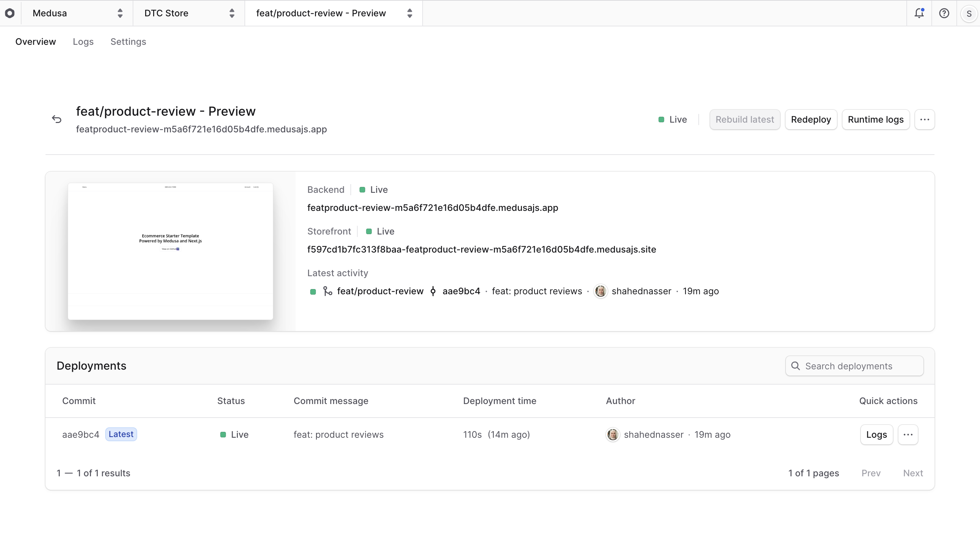
Task: Open the row actions ellipsis for deployment aae9bc4
Action: pos(908,434)
